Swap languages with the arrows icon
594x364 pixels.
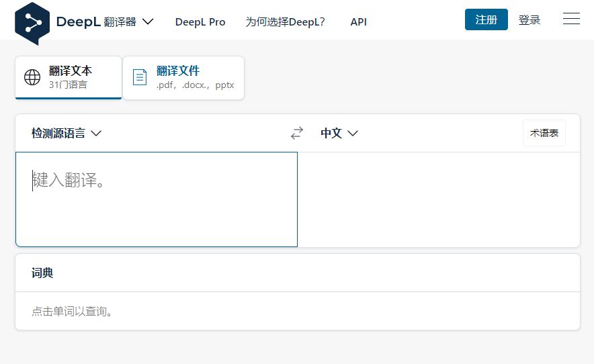click(x=296, y=133)
